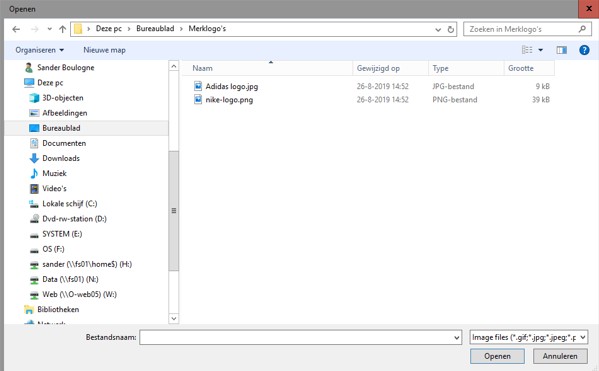Image resolution: width=599 pixels, height=371 pixels.
Task: Open Lokale schijf (C:) drive
Action: (x=70, y=204)
